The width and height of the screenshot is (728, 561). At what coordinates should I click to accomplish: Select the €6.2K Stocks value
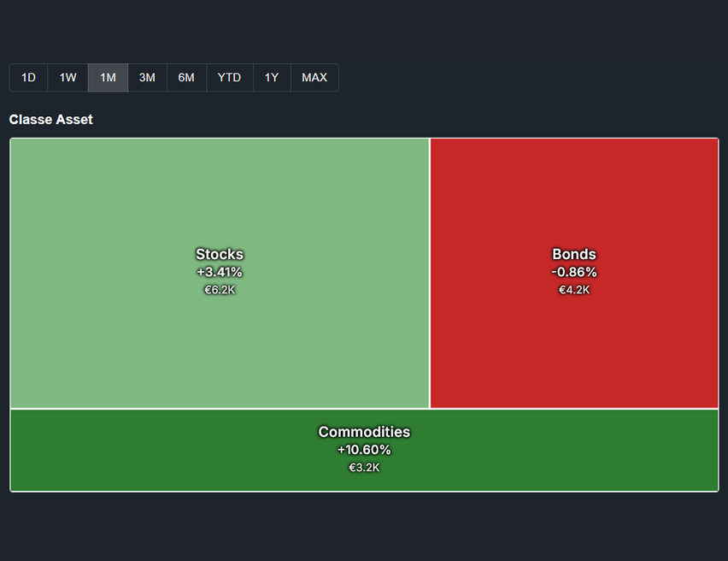point(219,290)
